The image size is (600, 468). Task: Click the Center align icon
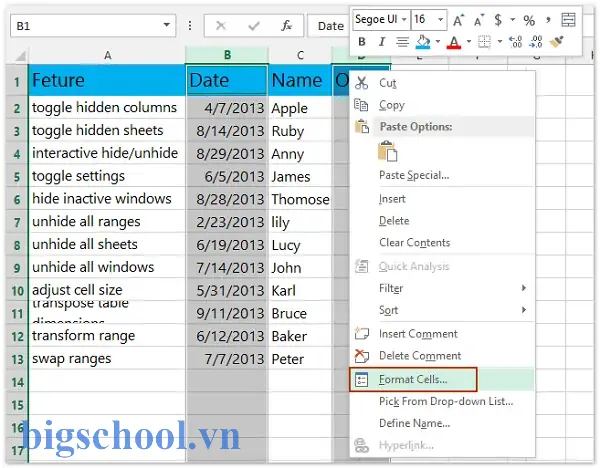pyautogui.click(x=402, y=41)
